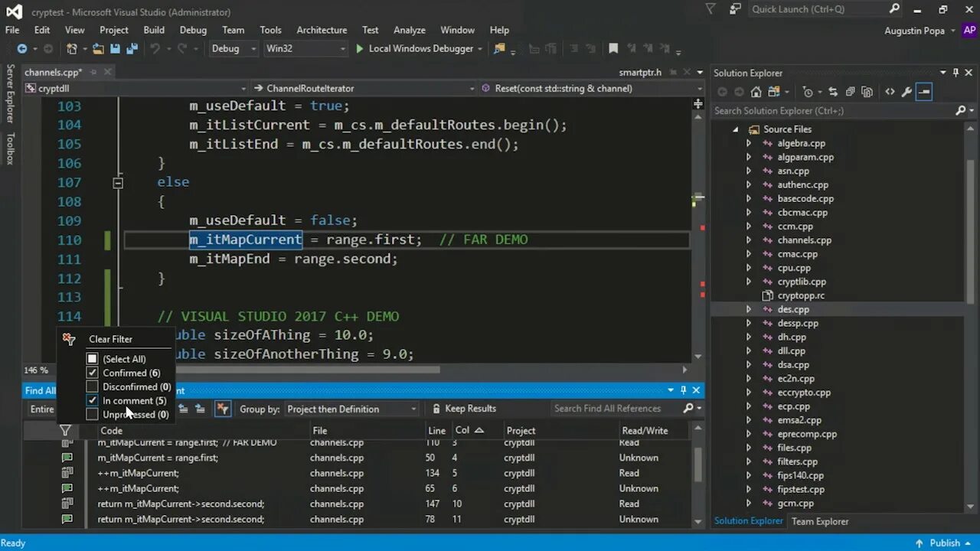Click the Augustin Popa account name

click(x=914, y=31)
